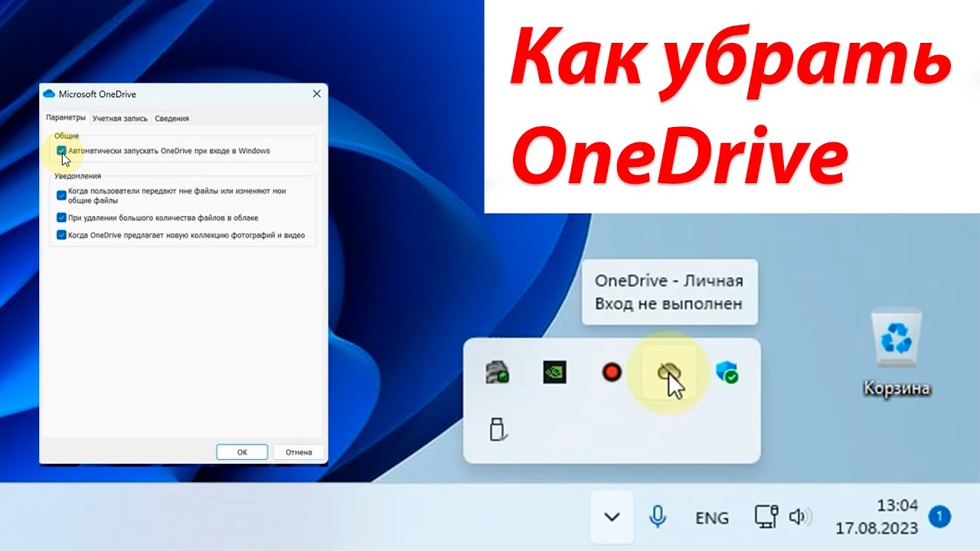Toggle new photo and video collection notification

coord(61,235)
